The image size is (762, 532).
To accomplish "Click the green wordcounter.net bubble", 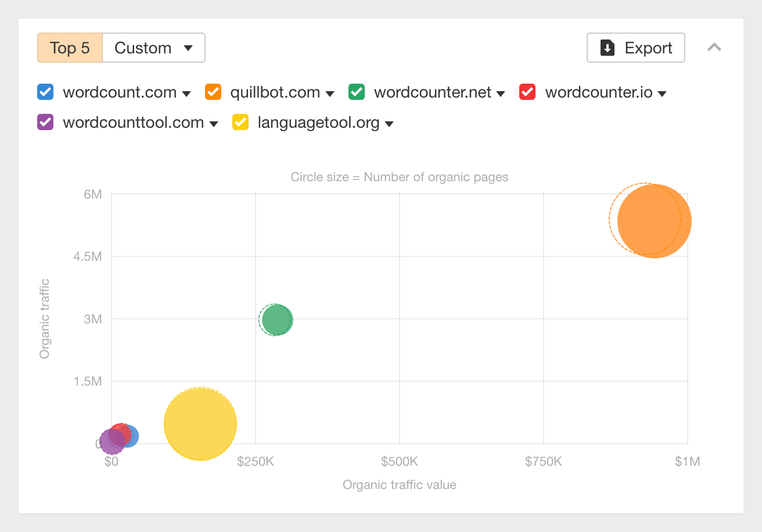I will tap(276, 319).
